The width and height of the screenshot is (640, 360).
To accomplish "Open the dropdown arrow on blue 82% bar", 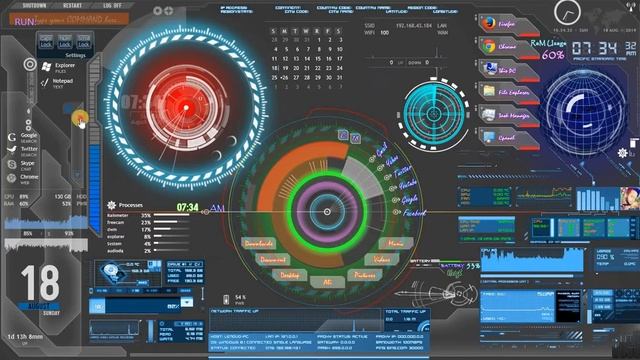I will 187,302.
